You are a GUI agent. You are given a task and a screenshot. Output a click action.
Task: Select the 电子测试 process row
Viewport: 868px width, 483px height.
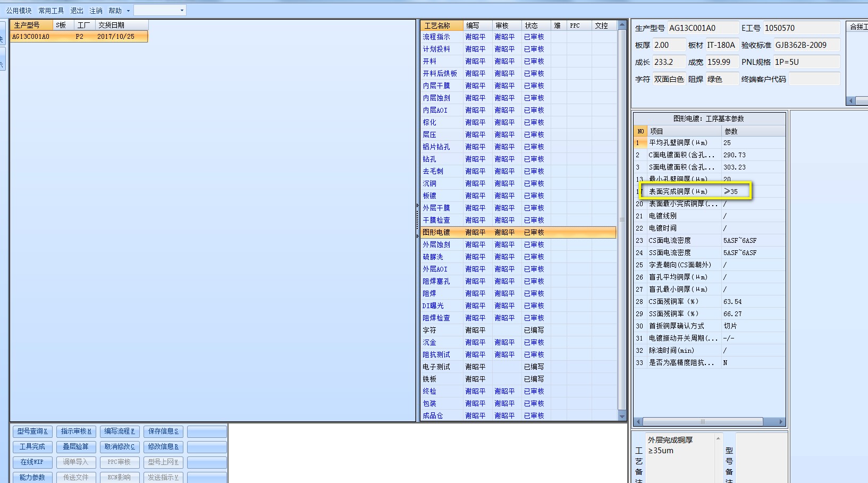pyautogui.click(x=518, y=367)
